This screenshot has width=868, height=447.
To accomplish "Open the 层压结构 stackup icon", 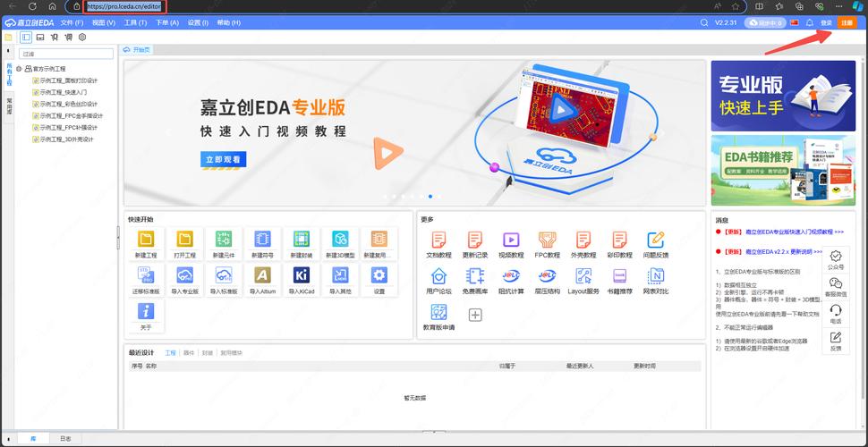I will click(x=547, y=275).
